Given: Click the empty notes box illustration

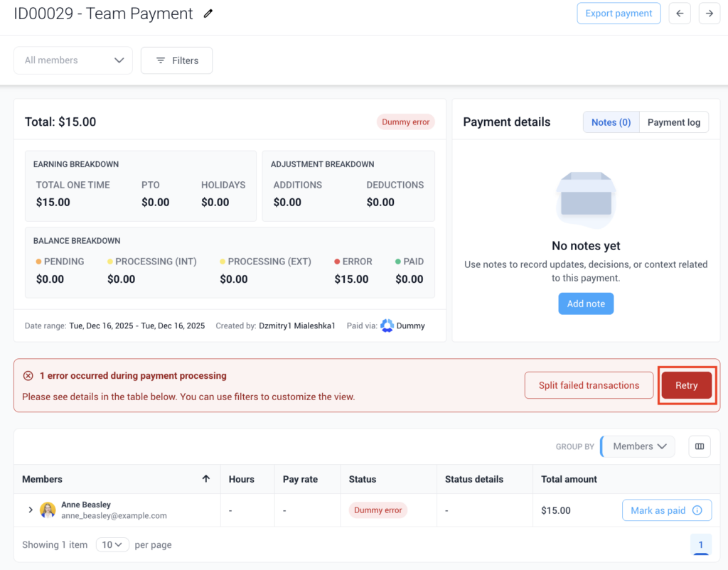Looking at the screenshot, I should pyautogui.click(x=586, y=199).
